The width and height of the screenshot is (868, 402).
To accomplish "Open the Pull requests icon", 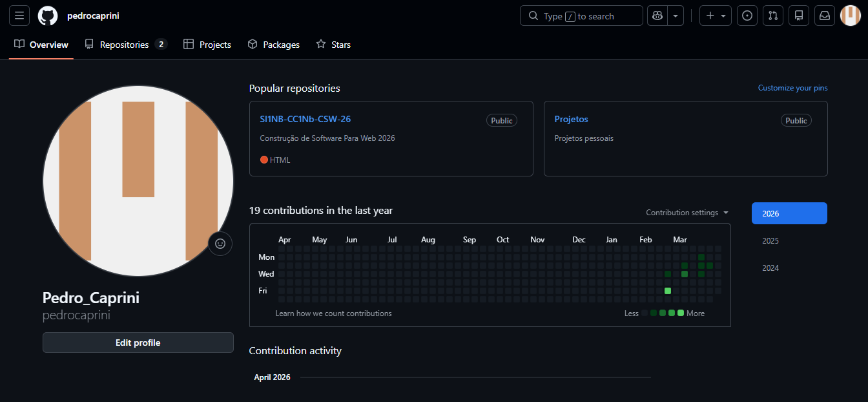I will point(773,16).
